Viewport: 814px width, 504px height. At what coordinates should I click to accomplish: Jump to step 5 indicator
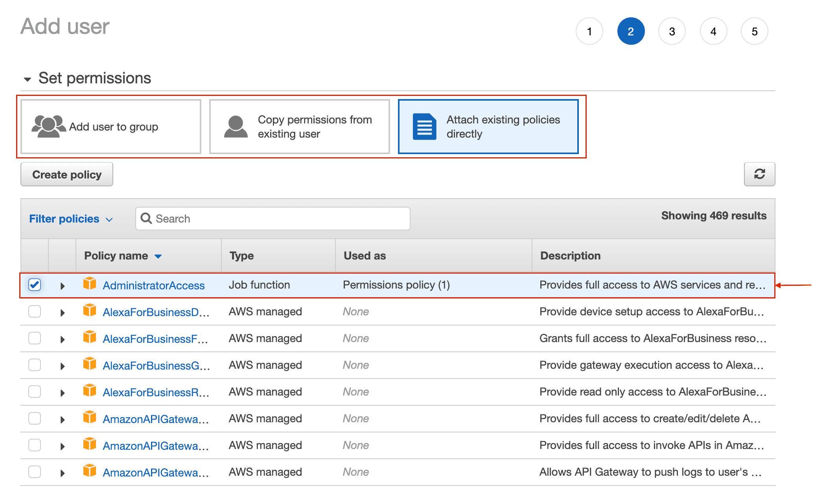coord(755,31)
